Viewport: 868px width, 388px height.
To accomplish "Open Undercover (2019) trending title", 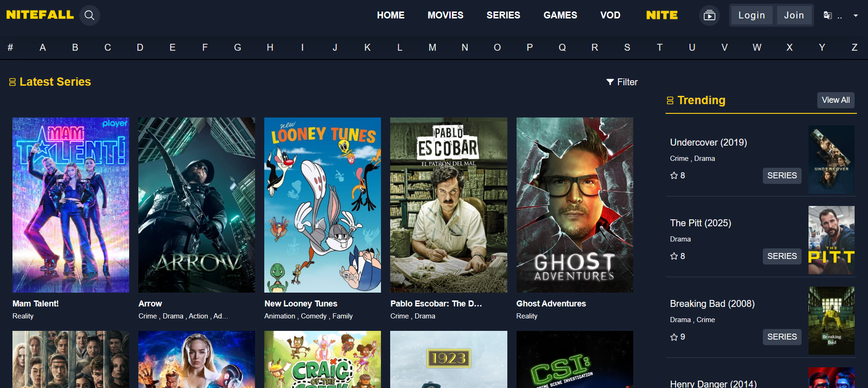I will coord(708,142).
